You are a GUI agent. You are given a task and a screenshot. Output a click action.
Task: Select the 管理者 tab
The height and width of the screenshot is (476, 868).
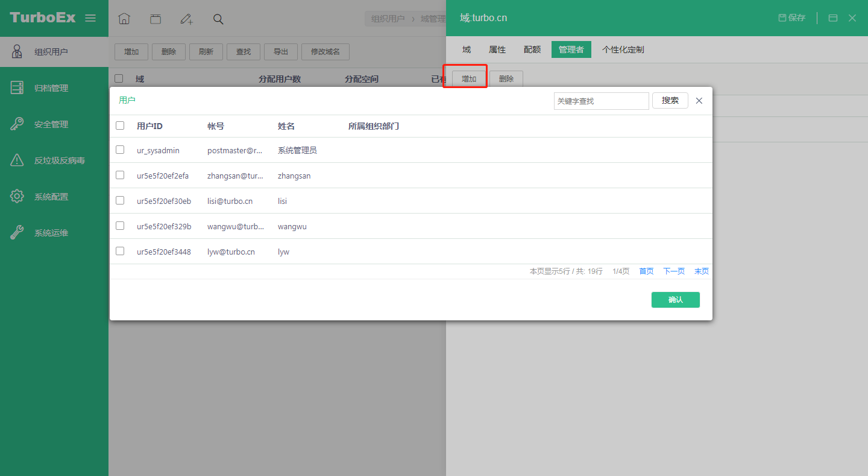coord(571,49)
